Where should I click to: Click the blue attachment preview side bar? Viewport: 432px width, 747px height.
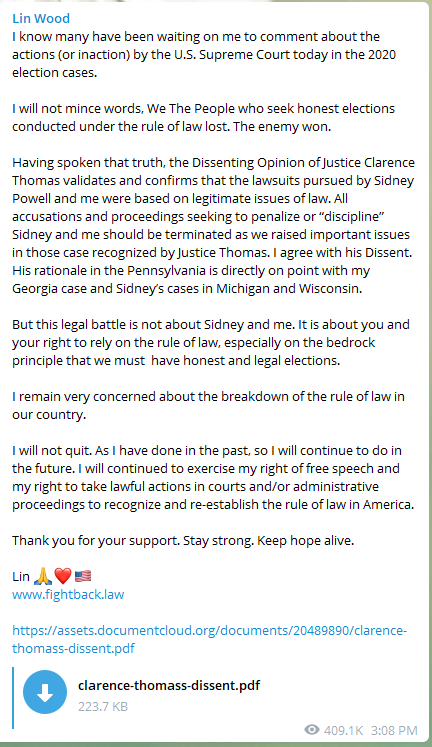tap(13, 697)
